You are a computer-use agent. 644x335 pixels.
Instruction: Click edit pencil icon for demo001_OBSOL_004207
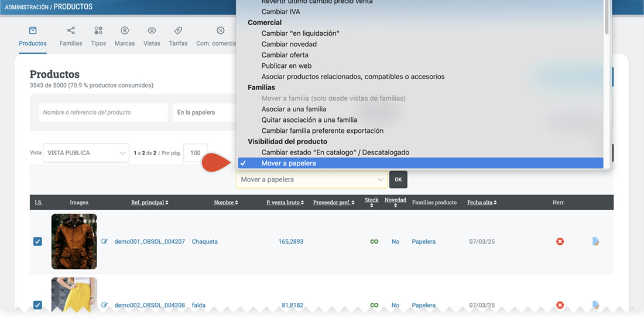pyautogui.click(x=104, y=241)
